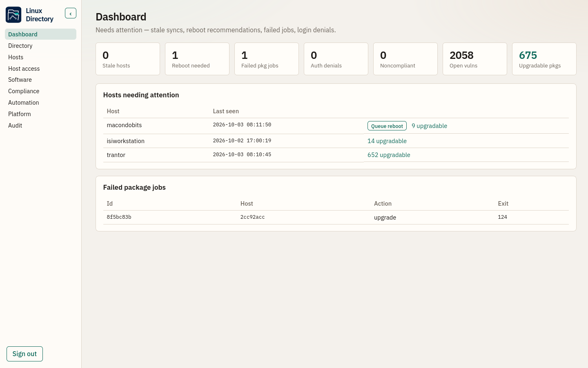Screen dimensions: 588x368
Task: Select the timestamp 2026-10-02 17:00:19
Action: point(242,141)
